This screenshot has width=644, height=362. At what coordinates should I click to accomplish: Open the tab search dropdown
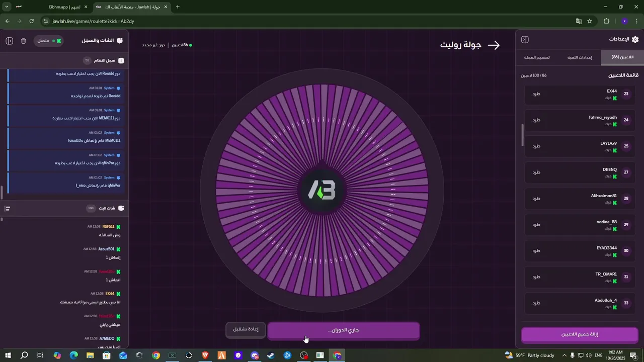tap(7, 7)
